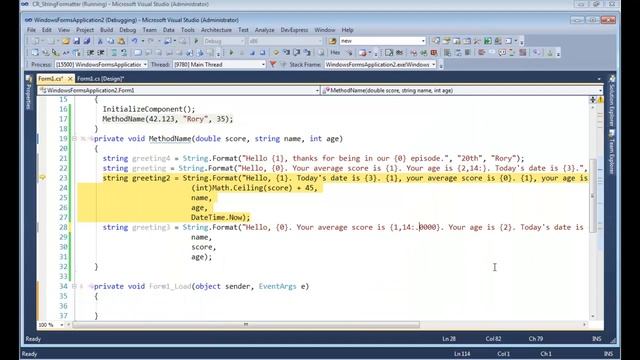Click yellow current-statement arrow at line 23
640x360 pixels.
[42, 178]
